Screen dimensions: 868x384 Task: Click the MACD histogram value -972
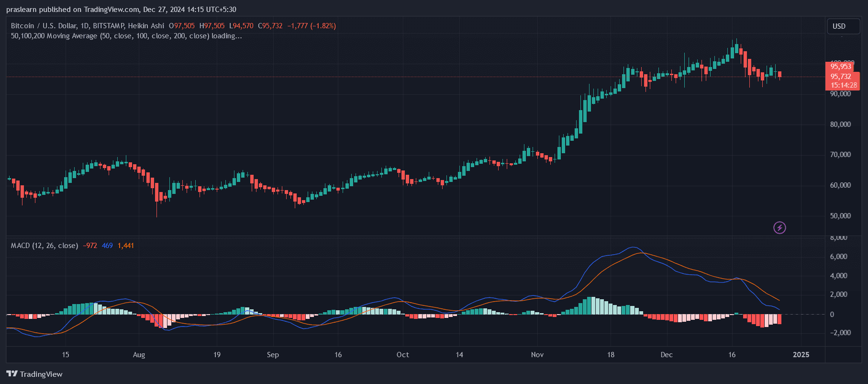(90, 246)
